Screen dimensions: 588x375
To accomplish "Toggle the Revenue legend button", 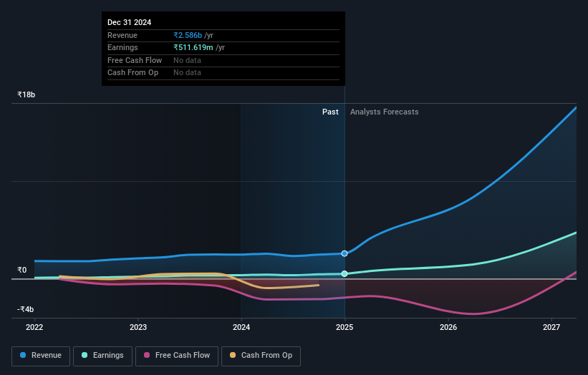I will click(x=41, y=356).
